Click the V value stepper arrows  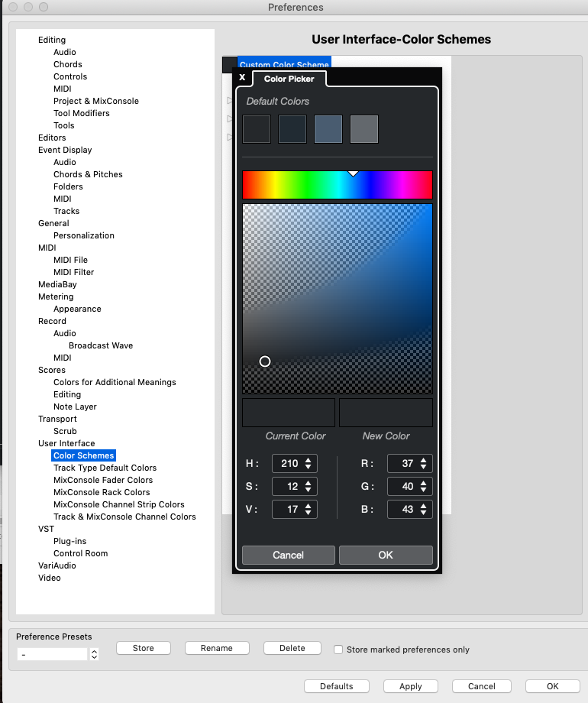pyautogui.click(x=308, y=510)
